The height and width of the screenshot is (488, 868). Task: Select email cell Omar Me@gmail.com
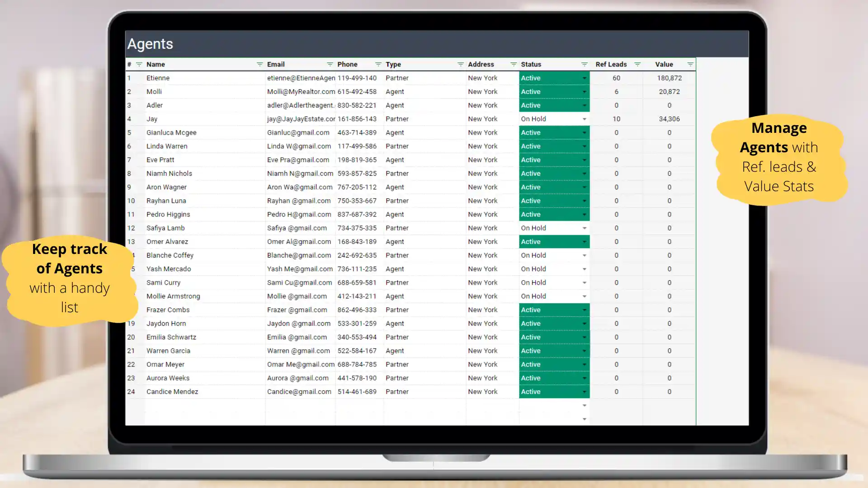click(x=301, y=365)
